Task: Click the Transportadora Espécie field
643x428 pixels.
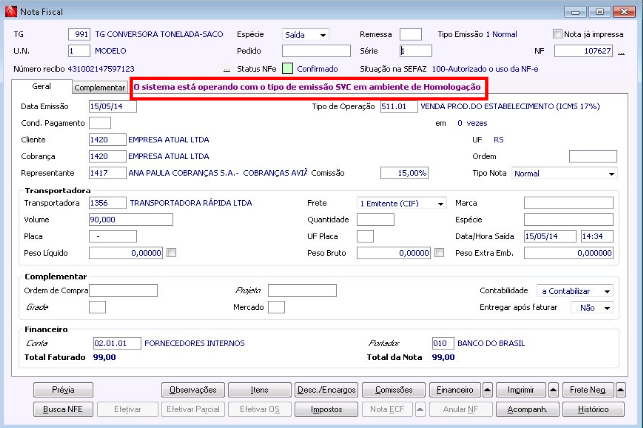Action: (x=569, y=220)
